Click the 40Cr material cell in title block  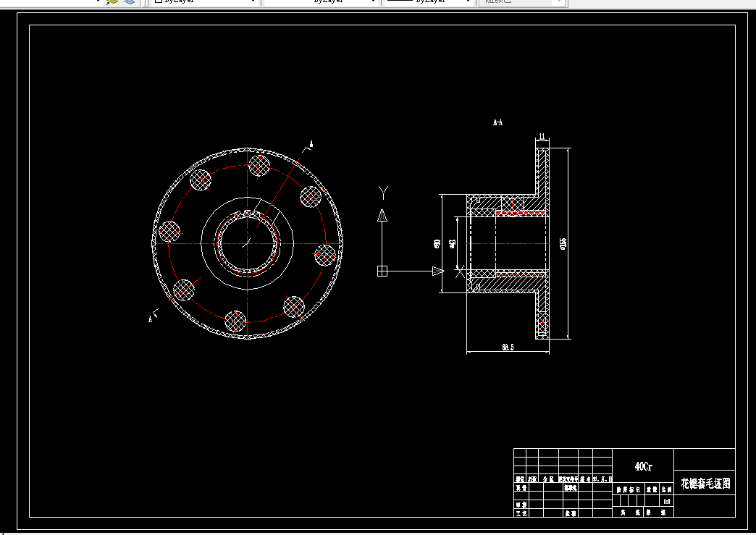[x=643, y=466]
